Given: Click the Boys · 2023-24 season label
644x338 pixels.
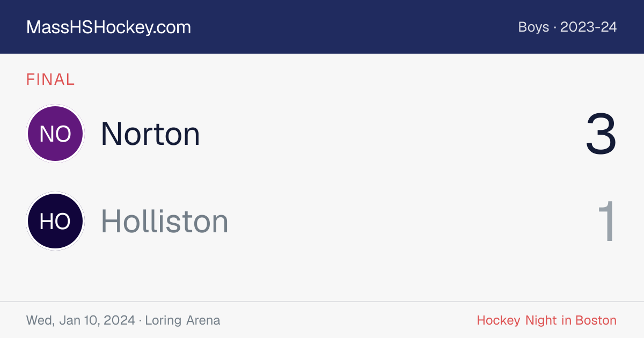Looking at the screenshot, I should [x=567, y=27].
